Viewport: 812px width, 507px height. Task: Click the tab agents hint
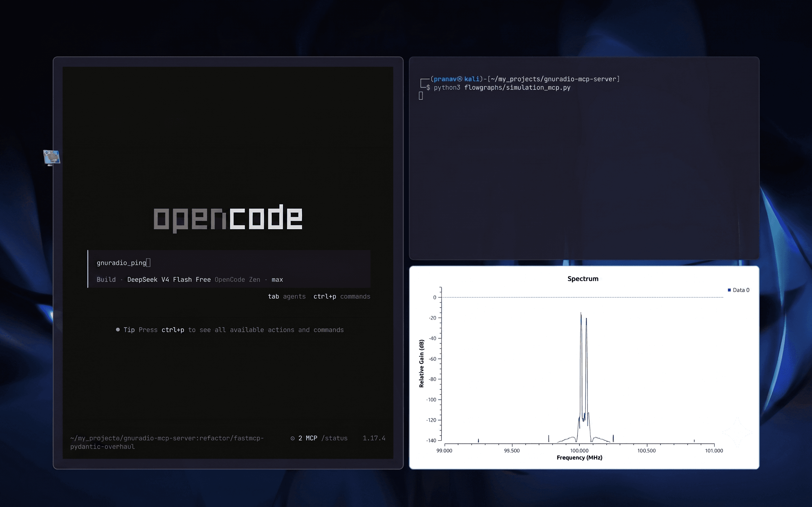click(287, 296)
